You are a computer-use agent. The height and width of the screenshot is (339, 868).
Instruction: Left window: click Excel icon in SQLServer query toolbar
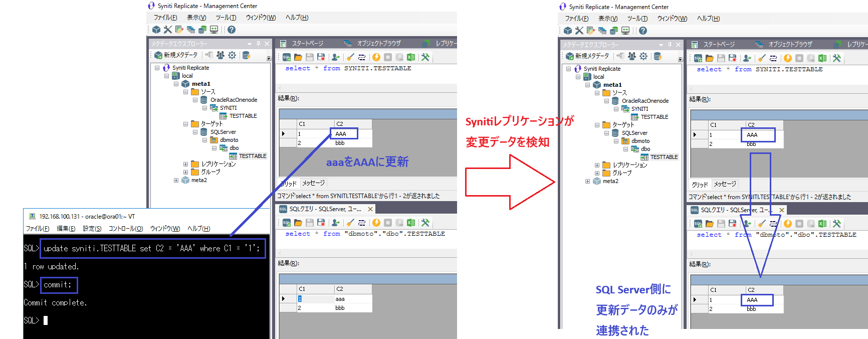[x=411, y=223]
